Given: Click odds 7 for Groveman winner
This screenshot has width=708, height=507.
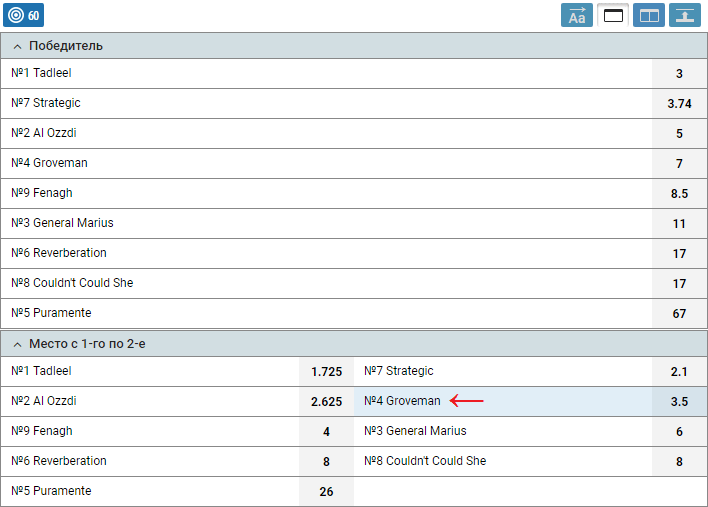Looking at the screenshot, I should tap(679, 163).
